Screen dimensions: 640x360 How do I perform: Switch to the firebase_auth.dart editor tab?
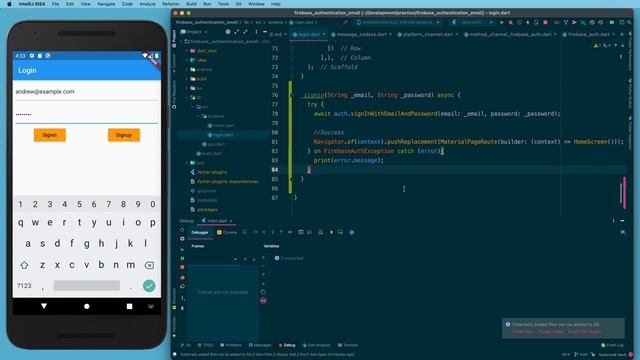588,34
